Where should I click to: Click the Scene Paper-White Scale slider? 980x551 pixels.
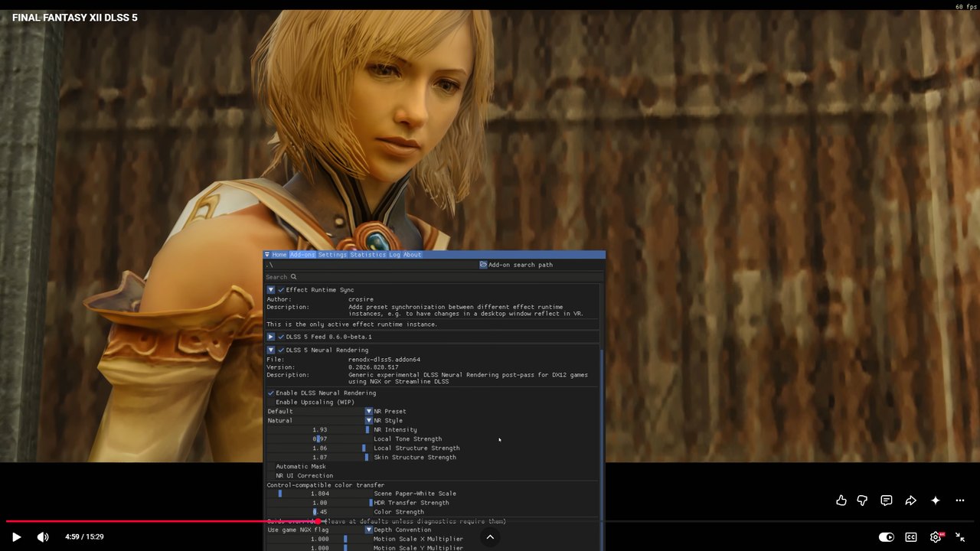[x=319, y=494]
